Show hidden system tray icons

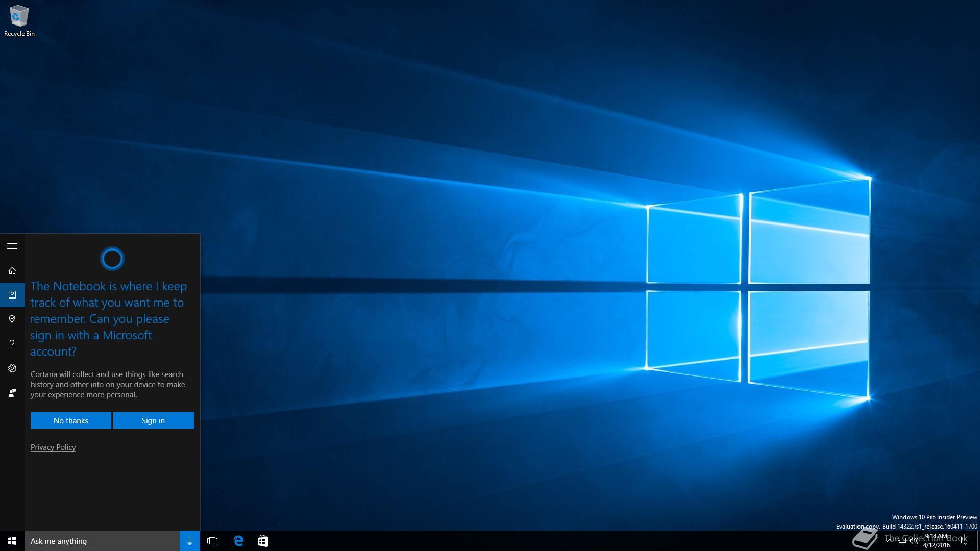pyautogui.click(x=890, y=541)
